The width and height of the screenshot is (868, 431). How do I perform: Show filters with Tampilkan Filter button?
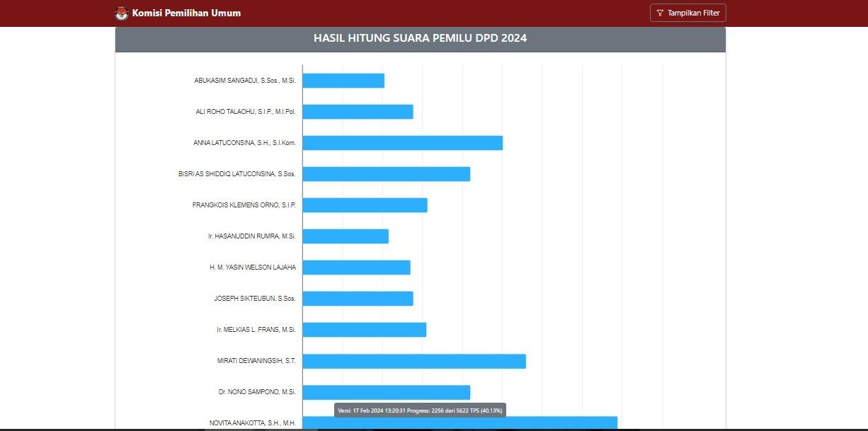pyautogui.click(x=687, y=13)
